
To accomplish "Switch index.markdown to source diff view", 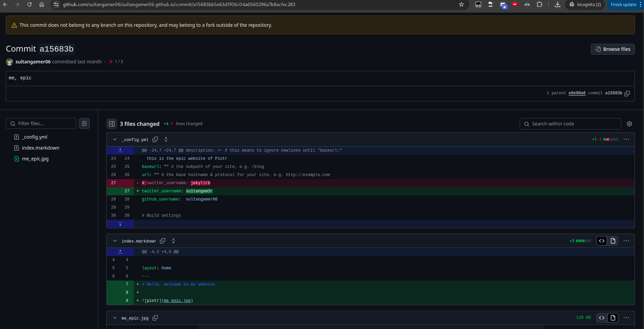I will click(x=602, y=241).
